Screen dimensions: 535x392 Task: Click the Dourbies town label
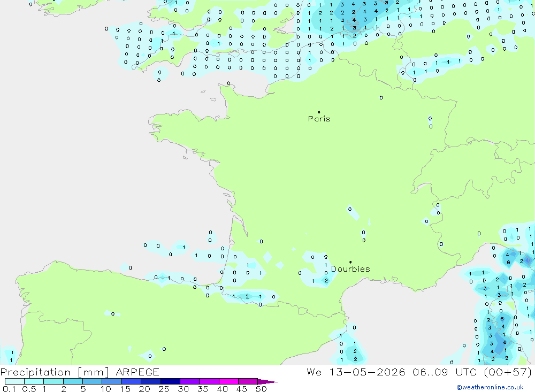pyautogui.click(x=350, y=269)
